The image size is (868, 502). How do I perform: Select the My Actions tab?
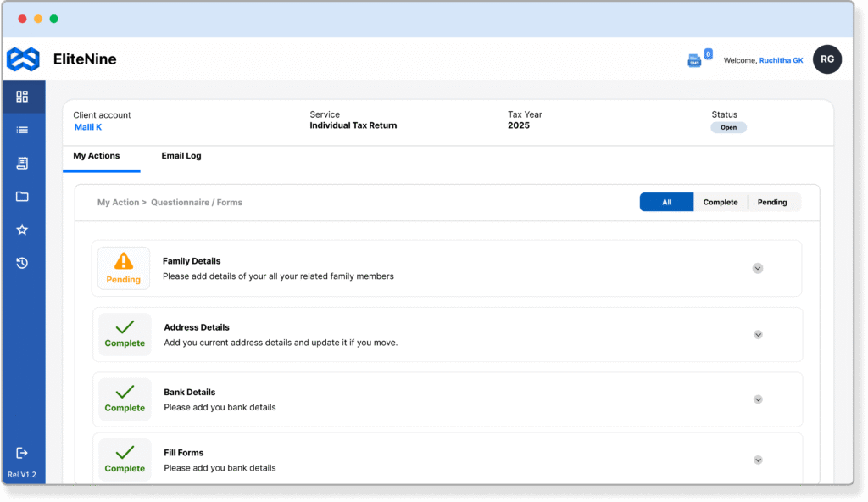tap(97, 156)
